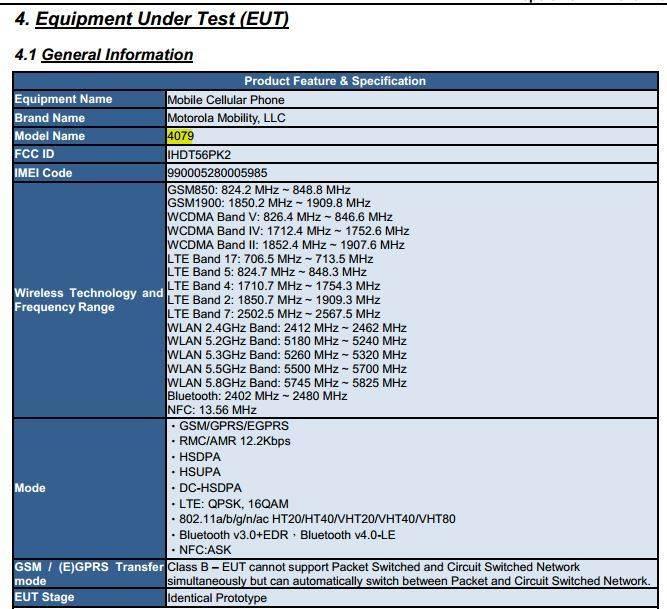Click the 'Mode' row label
Image resolution: width=667 pixels, height=609 pixels.
pos(30,488)
